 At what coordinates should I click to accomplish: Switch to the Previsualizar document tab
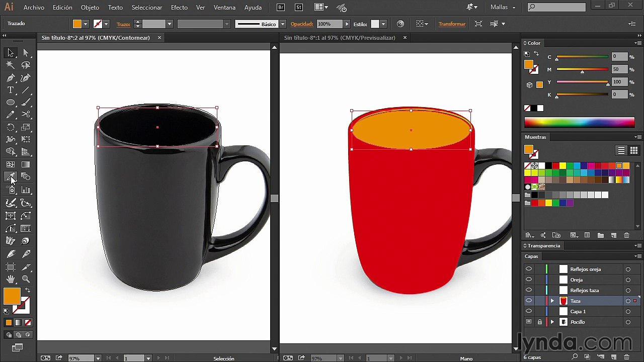point(340,38)
